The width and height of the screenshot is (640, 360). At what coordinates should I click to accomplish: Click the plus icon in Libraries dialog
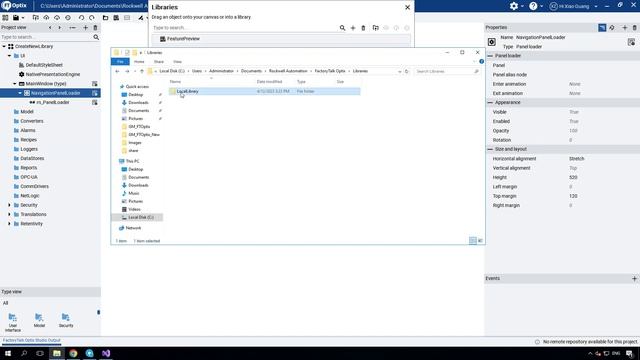[x=353, y=28]
